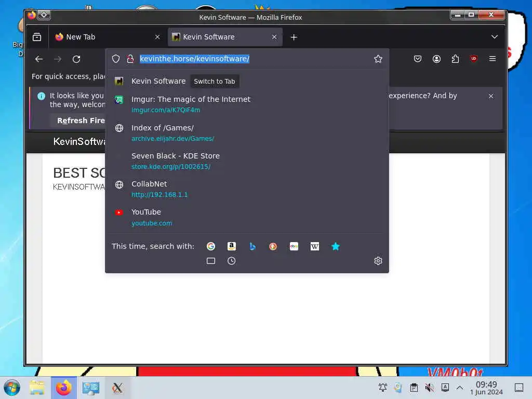
Task: Toggle the titlebar on-all-desktops pin icon
Action: [x=44, y=15]
